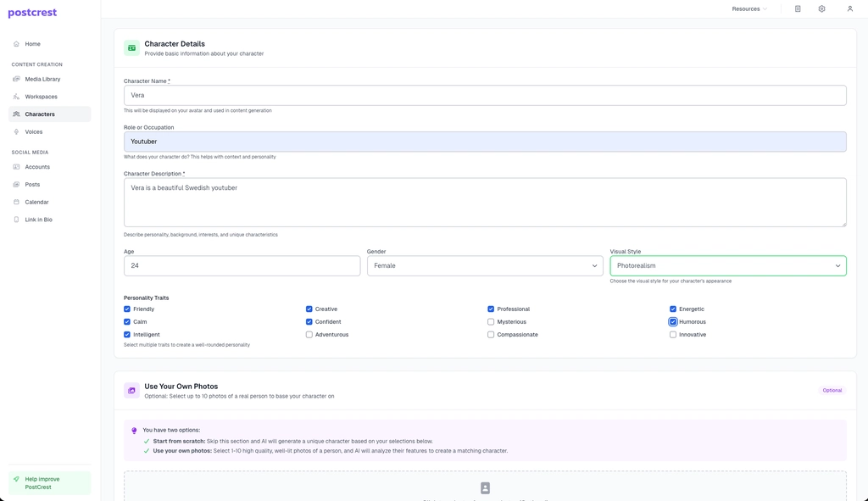Go to the Posts menu item

tap(32, 184)
